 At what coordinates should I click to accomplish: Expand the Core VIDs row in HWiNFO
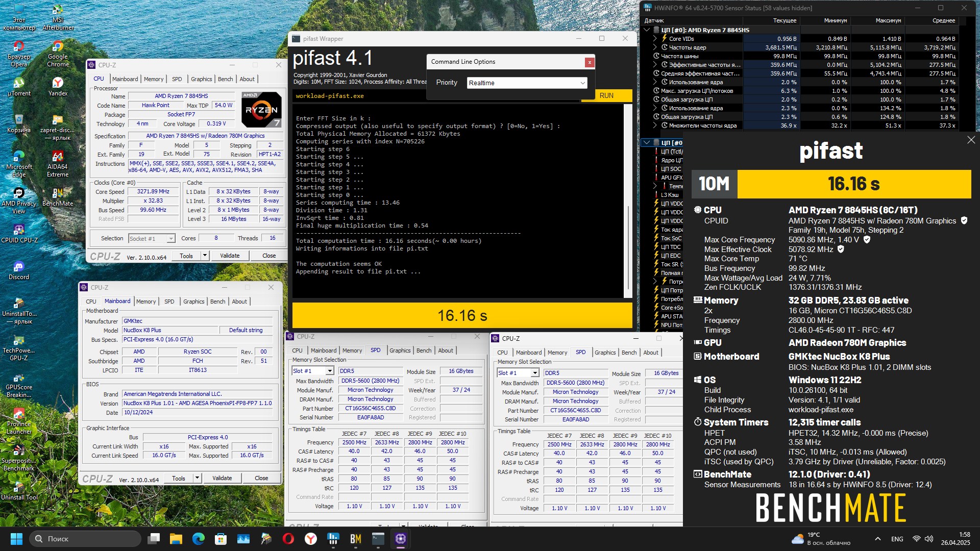pyautogui.click(x=655, y=39)
